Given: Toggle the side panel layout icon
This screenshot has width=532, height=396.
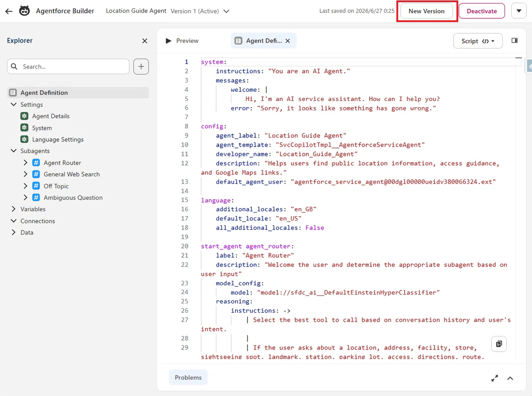Looking at the screenshot, I should [x=515, y=41].
